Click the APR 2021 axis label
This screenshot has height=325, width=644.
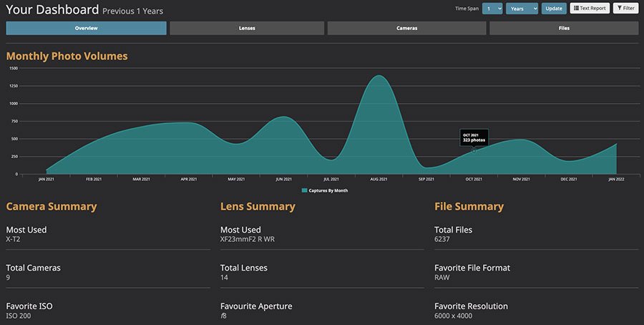coord(188,180)
